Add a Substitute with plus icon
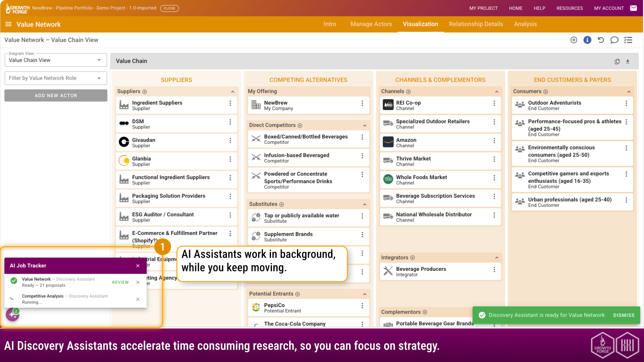This screenshot has width=644, height=362. point(281,204)
